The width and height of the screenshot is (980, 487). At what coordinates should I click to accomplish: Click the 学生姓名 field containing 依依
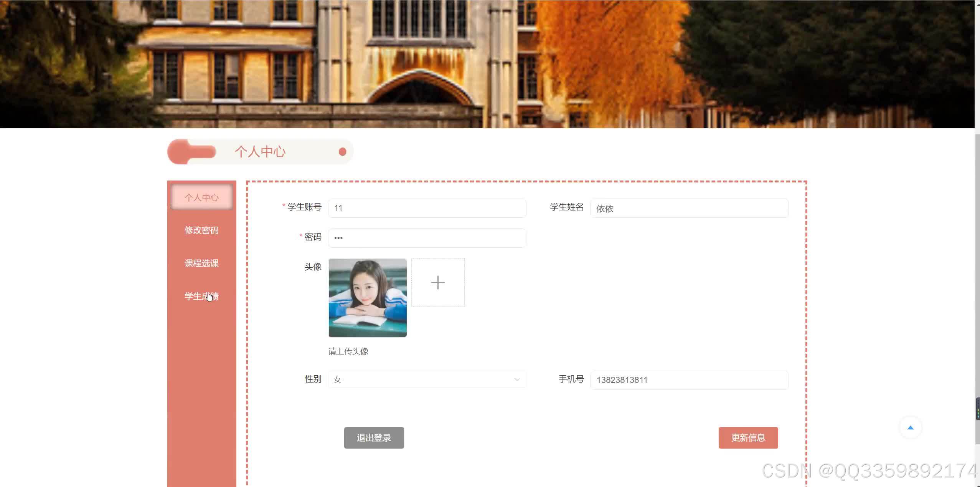tap(689, 208)
